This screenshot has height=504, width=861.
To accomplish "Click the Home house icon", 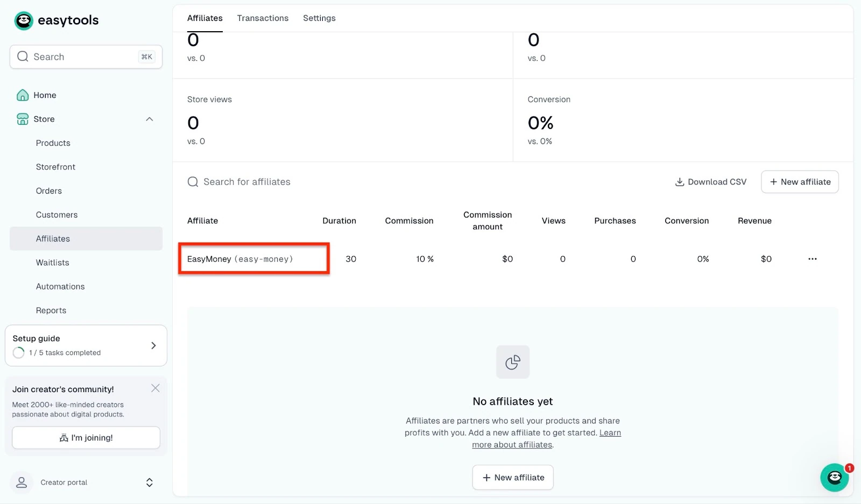I will click(23, 95).
